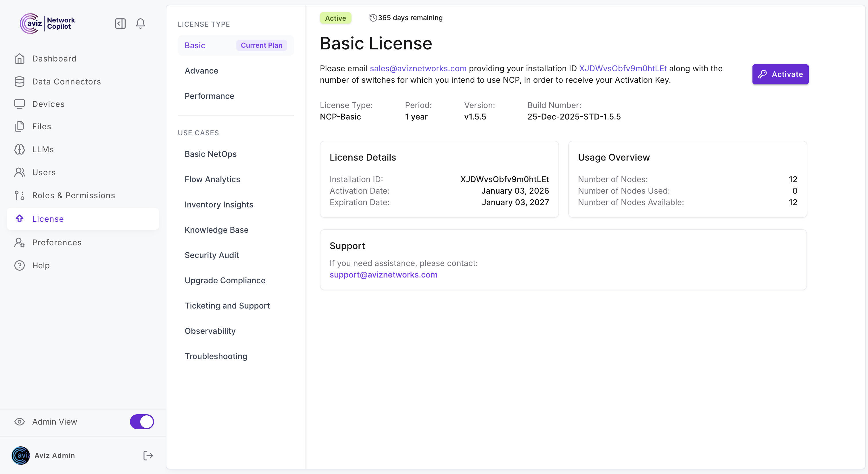868x474 pixels.
Task: Click the LLMs brain icon
Action: (20, 149)
